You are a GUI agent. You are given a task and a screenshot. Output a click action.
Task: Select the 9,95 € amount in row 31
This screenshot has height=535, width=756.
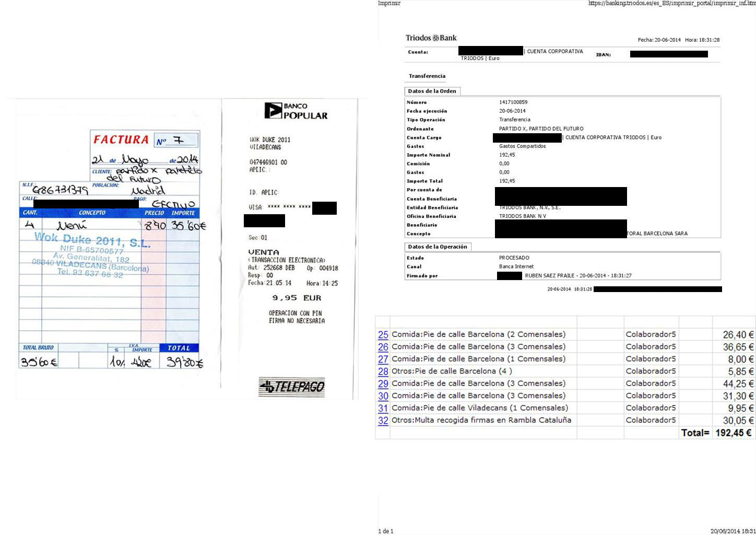741,408
